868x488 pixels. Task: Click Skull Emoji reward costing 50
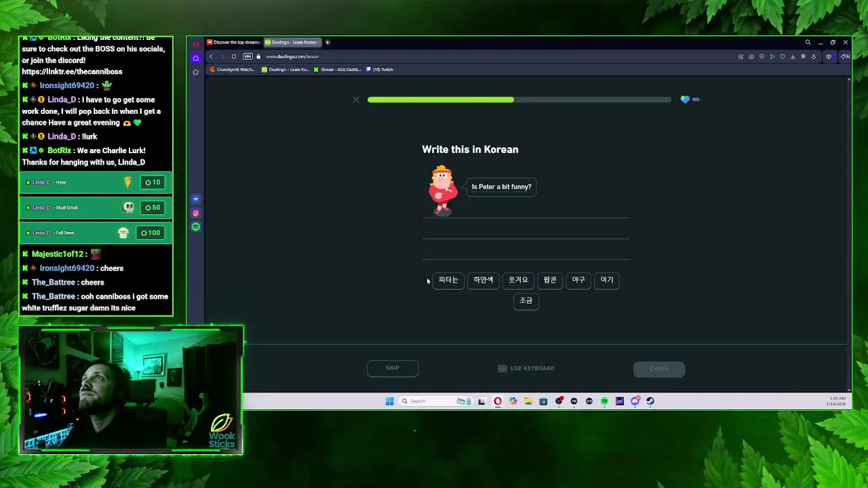(96, 207)
